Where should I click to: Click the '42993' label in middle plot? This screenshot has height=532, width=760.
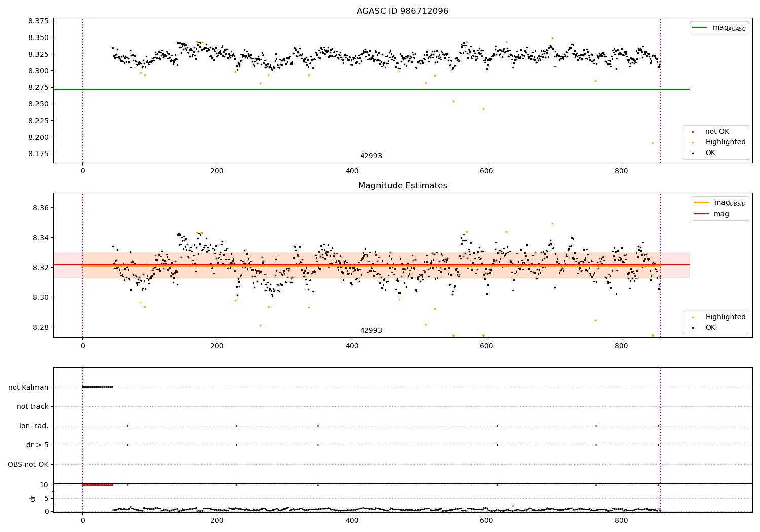371,331
